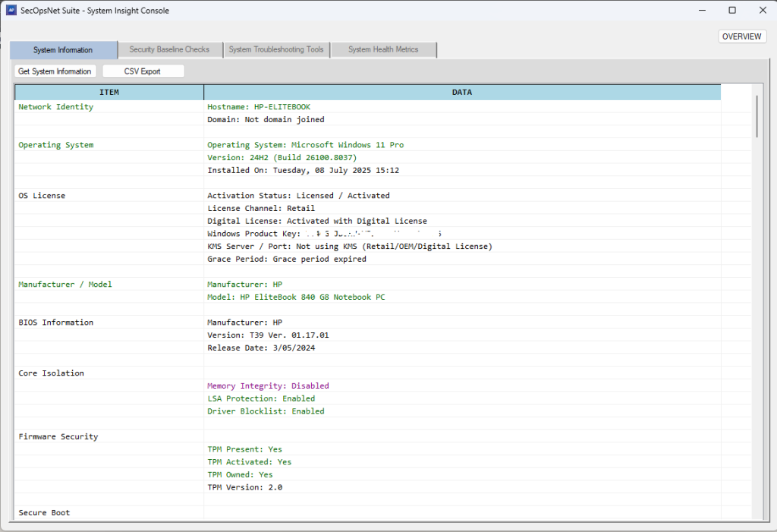Screen dimensions: 777x532
Task: Select the Hostname: HP-ELITEBOOK row
Action: (259, 107)
